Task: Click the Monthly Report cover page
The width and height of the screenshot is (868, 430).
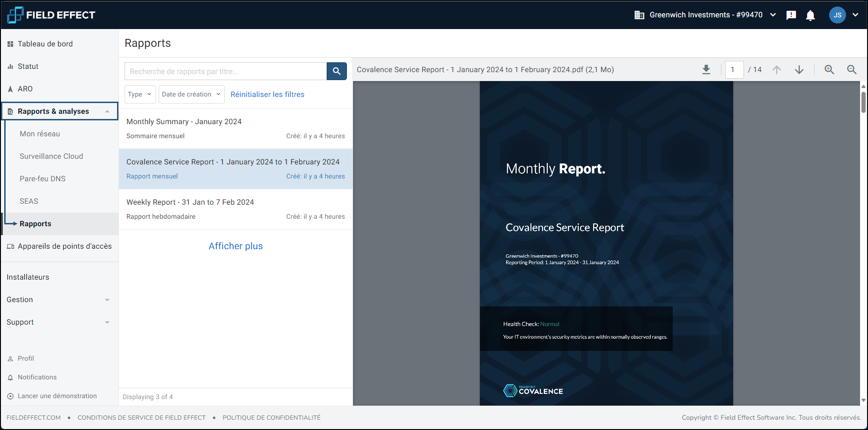Action: (x=606, y=243)
